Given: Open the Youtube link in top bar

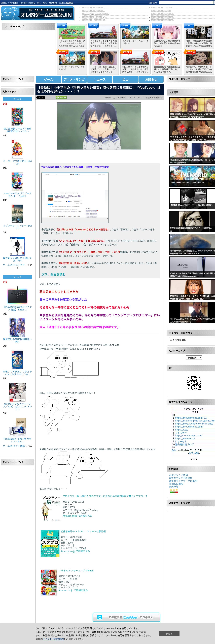Looking at the screenshot, I should [x=53, y=3].
